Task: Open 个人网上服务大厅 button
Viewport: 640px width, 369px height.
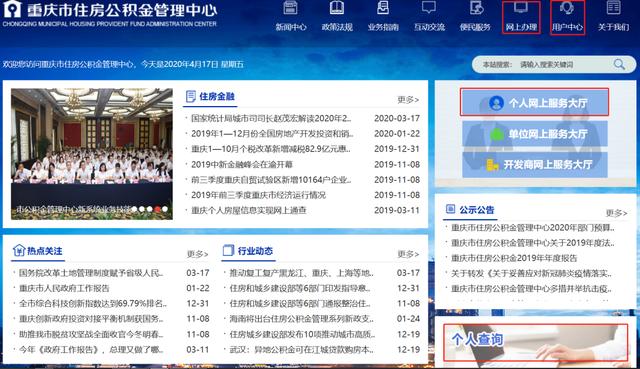Action: pyautogui.click(x=535, y=102)
